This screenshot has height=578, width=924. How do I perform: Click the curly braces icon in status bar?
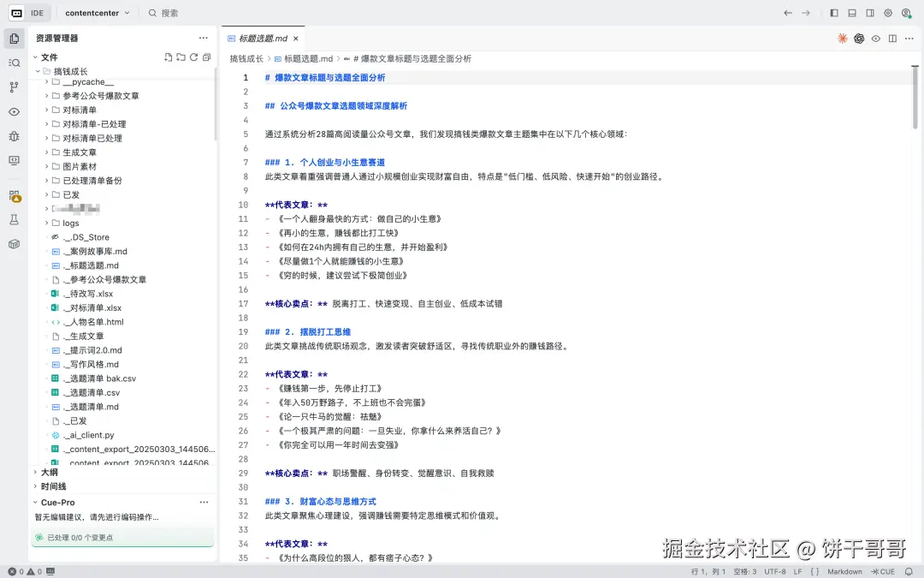click(x=814, y=571)
